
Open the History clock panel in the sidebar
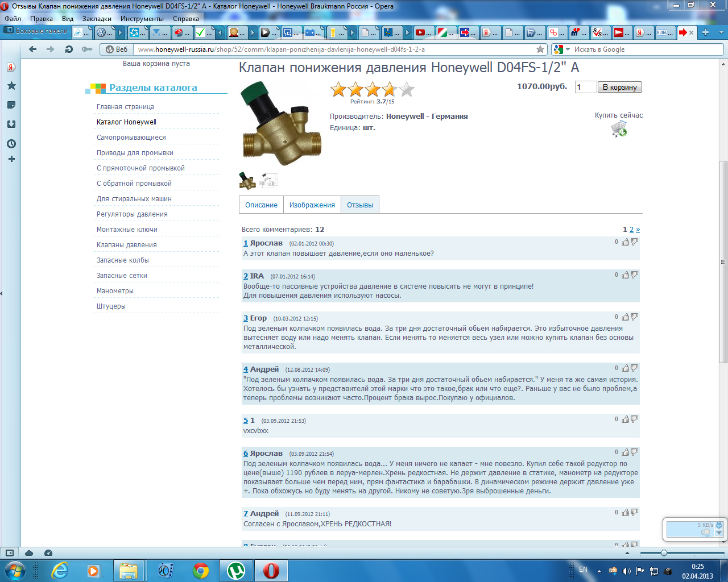11,144
